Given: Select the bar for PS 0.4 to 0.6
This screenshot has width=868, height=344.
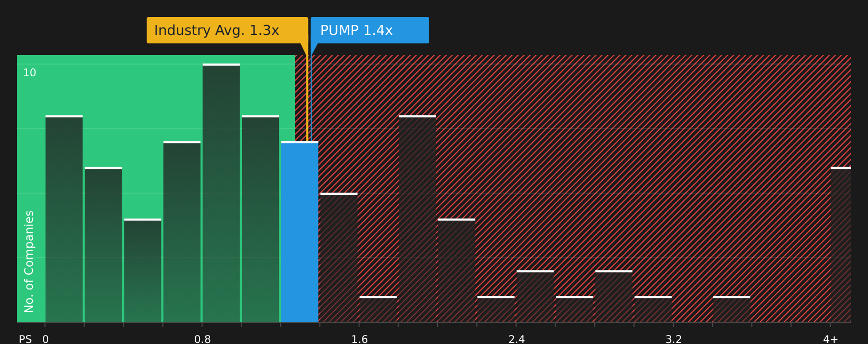Looking at the screenshot, I should 142,270.
